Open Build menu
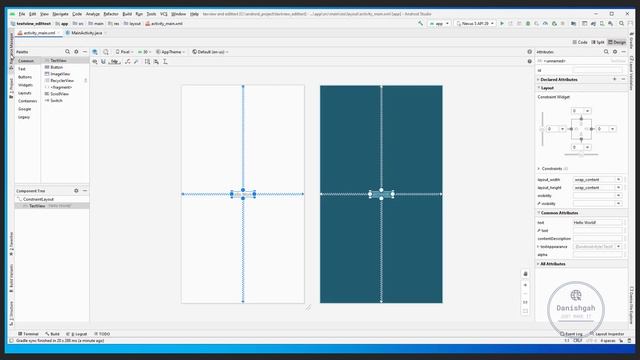This screenshot has height=360, width=640. [x=127, y=14]
